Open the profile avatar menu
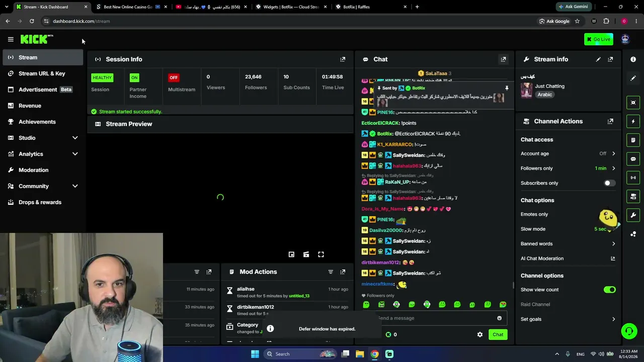The height and width of the screenshot is (362, 644). tap(625, 39)
